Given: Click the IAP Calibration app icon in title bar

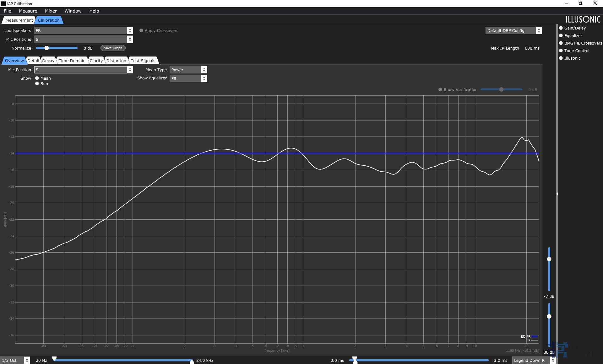Looking at the screenshot, I should [3, 3].
